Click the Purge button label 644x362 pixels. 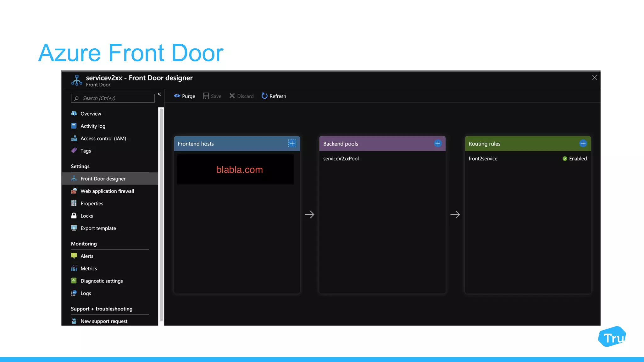189,96
